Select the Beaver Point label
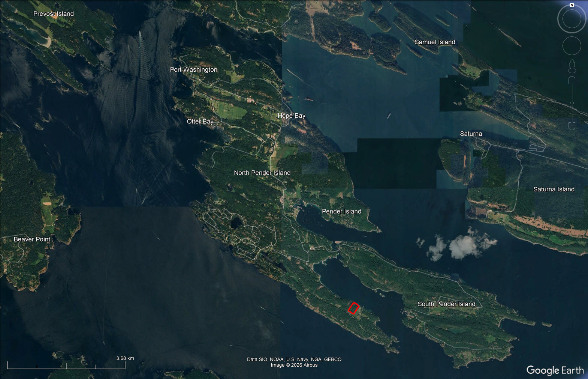588x379 pixels. click(x=32, y=239)
